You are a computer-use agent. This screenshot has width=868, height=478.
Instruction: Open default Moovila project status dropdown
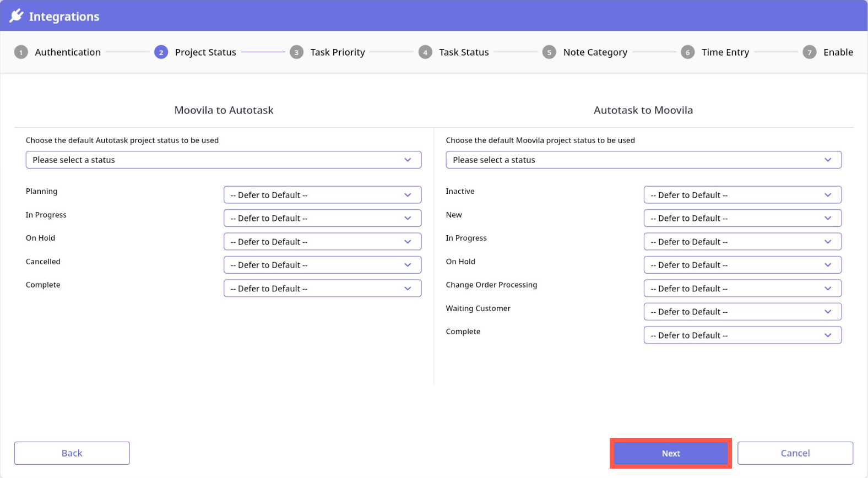[x=643, y=160]
